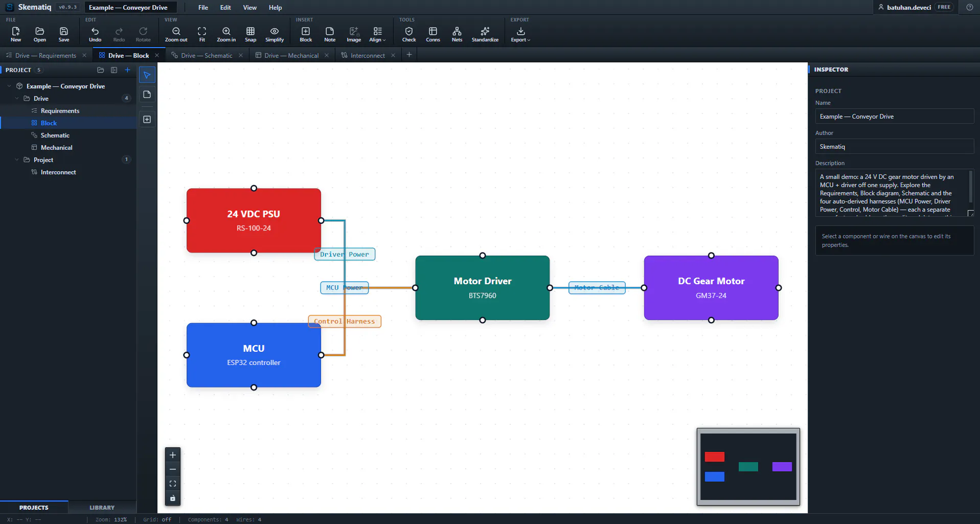Switch to the Library panel tab

click(x=102, y=507)
